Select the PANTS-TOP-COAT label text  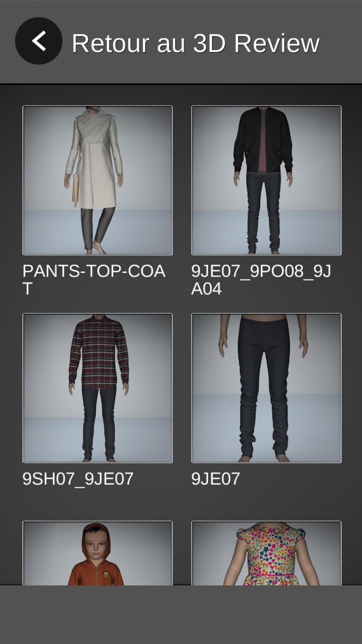[x=94, y=280]
